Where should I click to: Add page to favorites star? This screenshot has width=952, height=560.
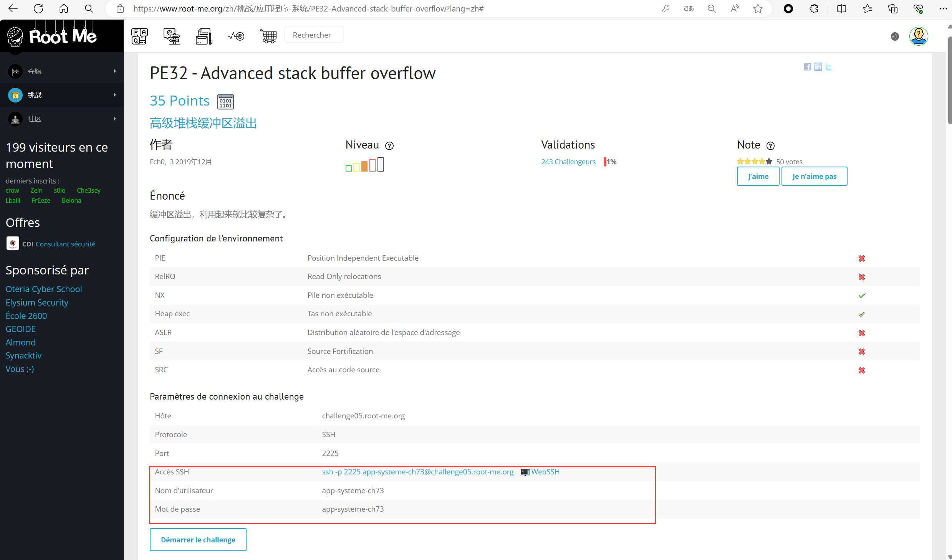(x=758, y=8)
